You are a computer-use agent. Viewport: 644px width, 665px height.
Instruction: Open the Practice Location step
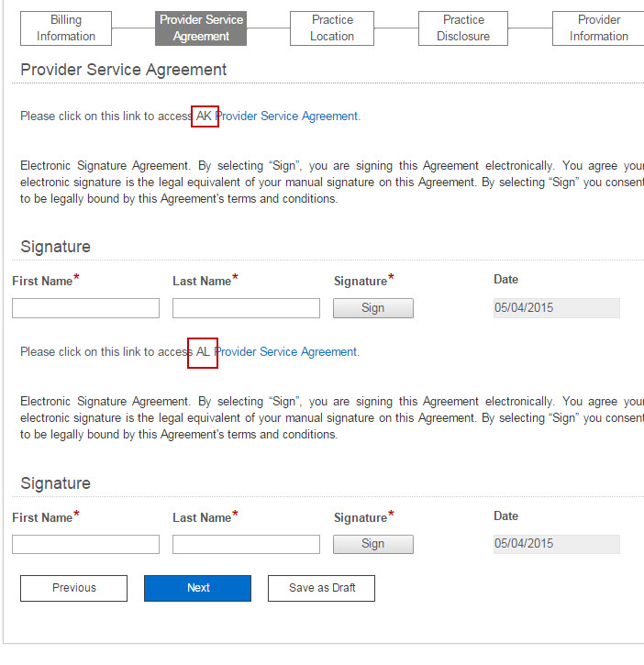[332, 28]
